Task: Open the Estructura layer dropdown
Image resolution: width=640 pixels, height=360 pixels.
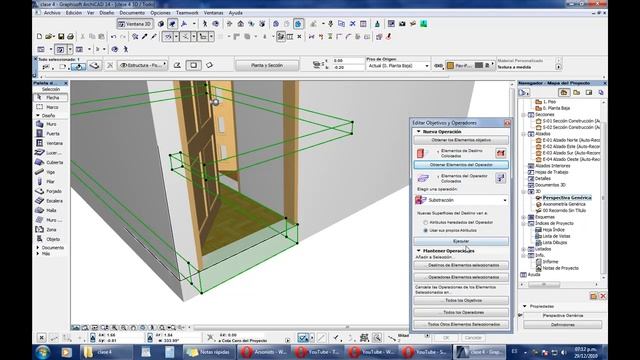Action: pos(142,65)
